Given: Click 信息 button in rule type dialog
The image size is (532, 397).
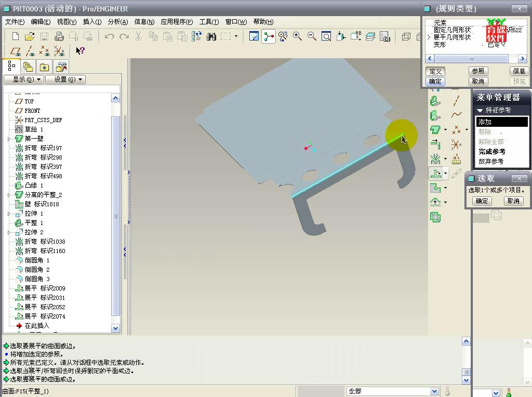Looking at the screenshot, I should tap(519, 71).
